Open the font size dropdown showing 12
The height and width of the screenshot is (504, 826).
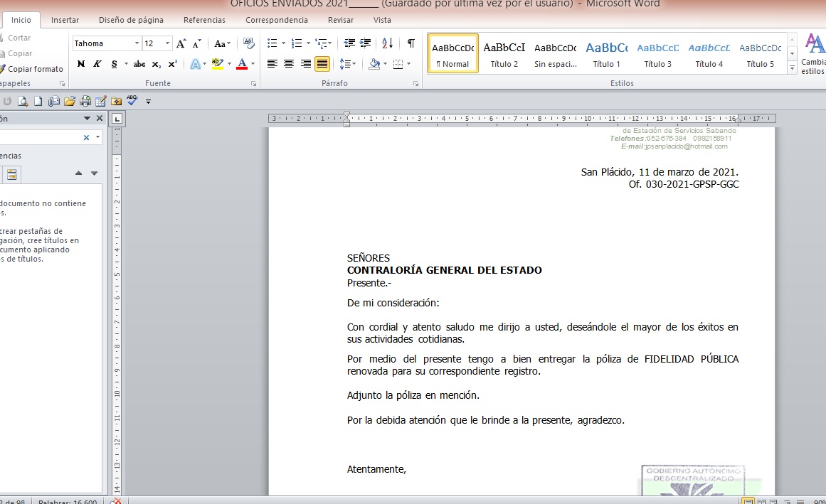(x=168, y=43)
